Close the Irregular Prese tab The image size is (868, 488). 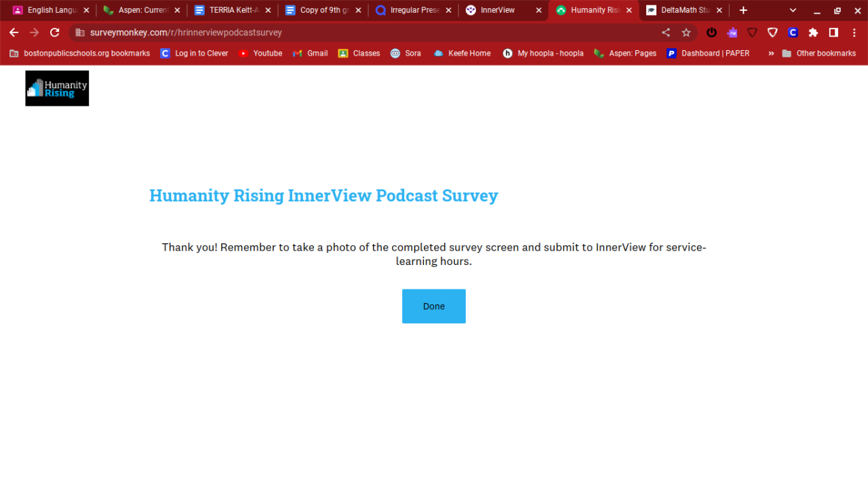tap(448, 10)
